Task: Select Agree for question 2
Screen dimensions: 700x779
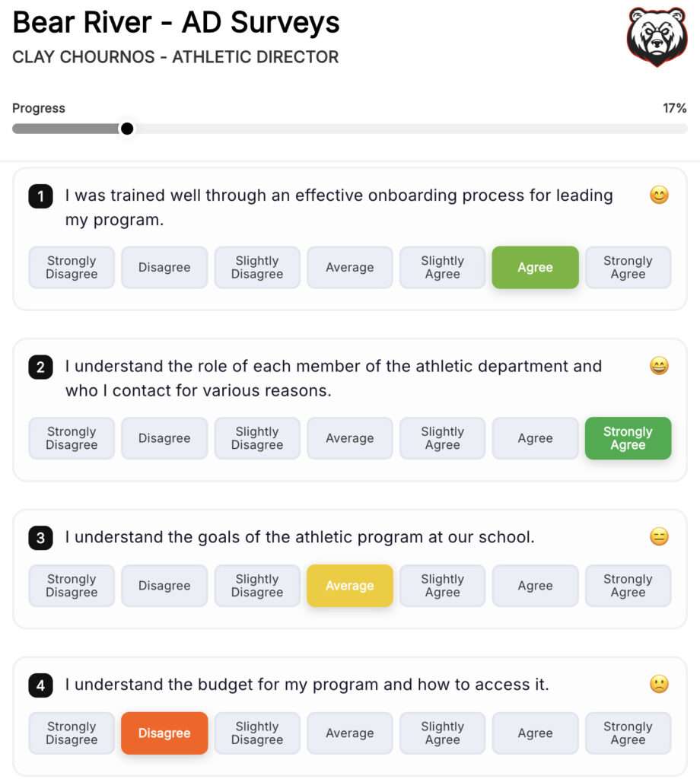Action: [535, 438]
